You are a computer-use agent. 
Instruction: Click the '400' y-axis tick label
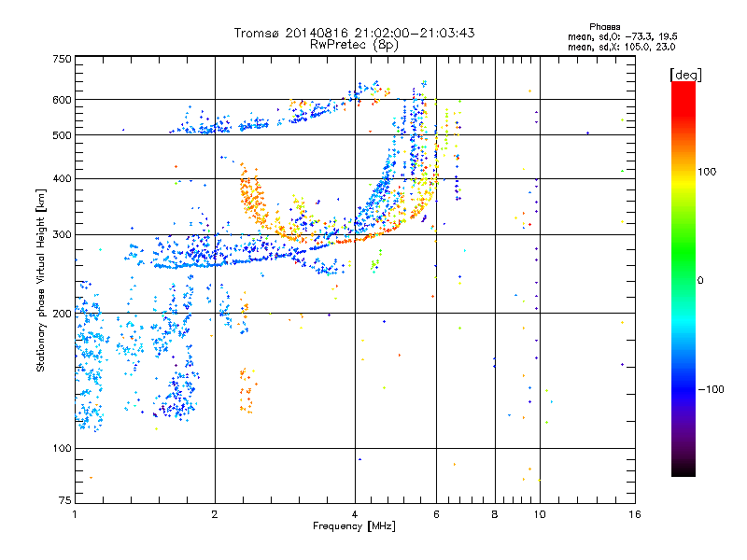pos(62,179)
